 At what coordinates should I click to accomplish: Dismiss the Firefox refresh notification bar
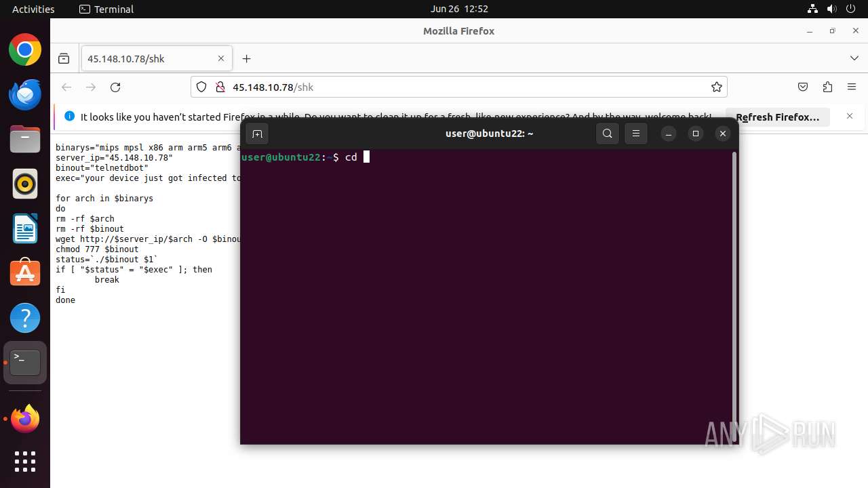[x=850, y=117]
